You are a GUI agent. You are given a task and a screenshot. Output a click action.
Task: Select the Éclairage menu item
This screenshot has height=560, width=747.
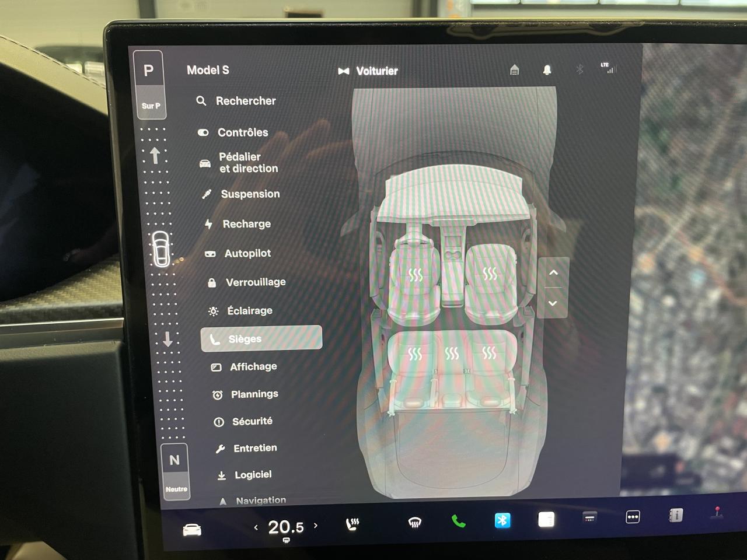pos(249,310)
